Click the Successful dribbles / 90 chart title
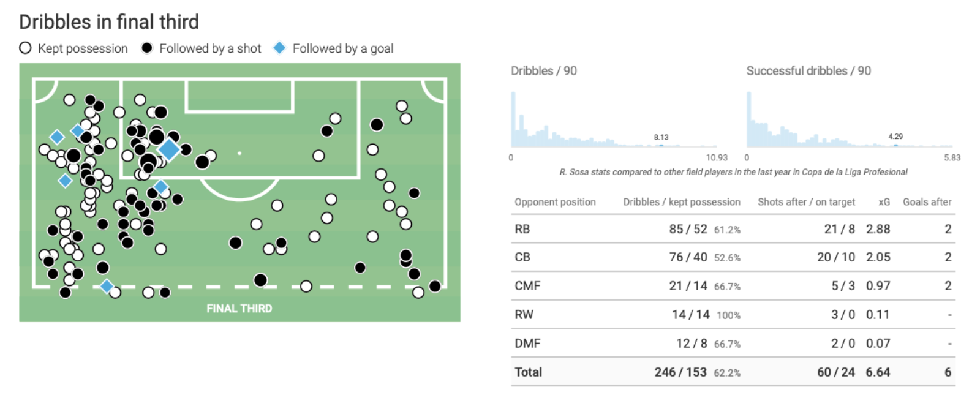Image resolution: width=980 pixels, height=406 pixels. pyautogui.click(x=809, y=71)
